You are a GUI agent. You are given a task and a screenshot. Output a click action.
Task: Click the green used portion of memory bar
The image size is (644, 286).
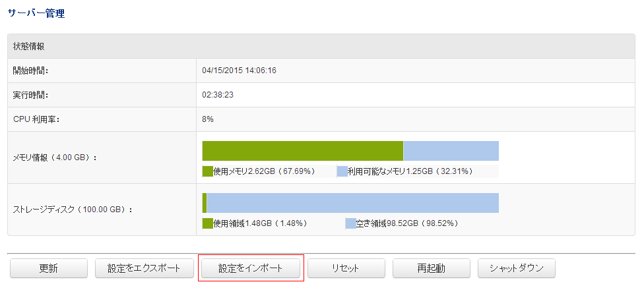point(302,151)
